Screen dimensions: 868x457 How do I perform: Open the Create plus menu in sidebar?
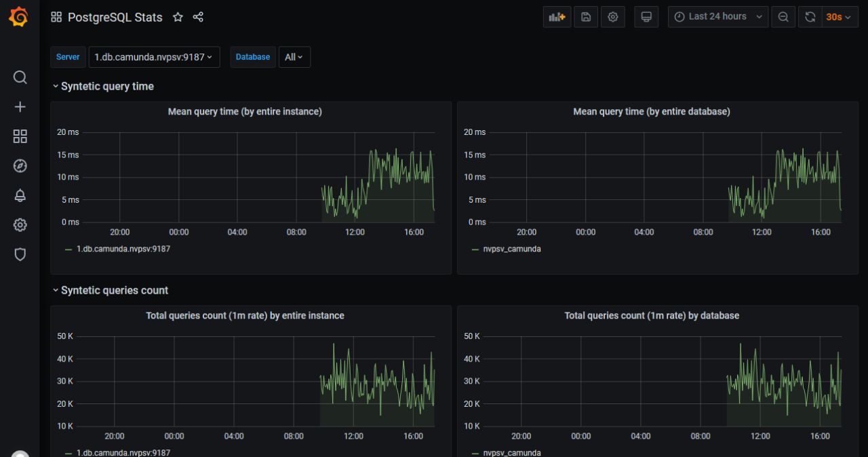click(20, 107)
